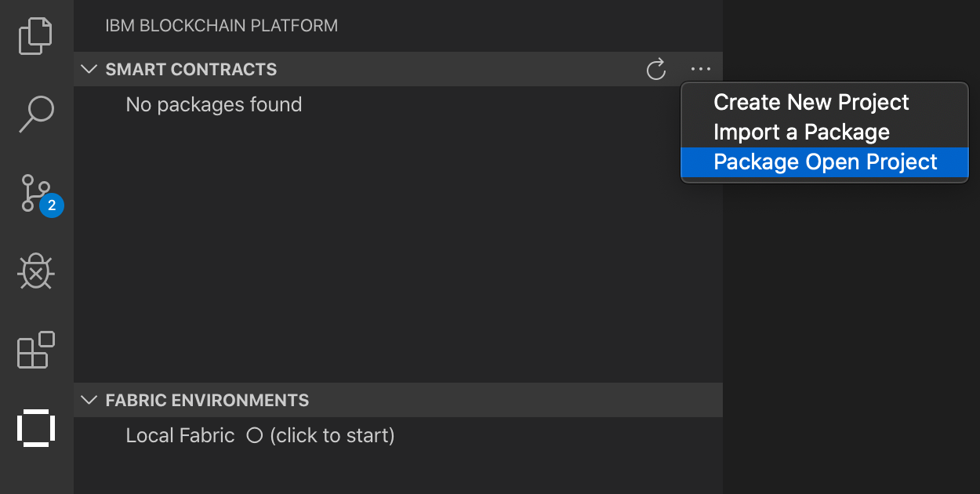Click the Smart Contracts section header title
The width and height of the screenshot is (980, 494).
(x=191, y=70)
